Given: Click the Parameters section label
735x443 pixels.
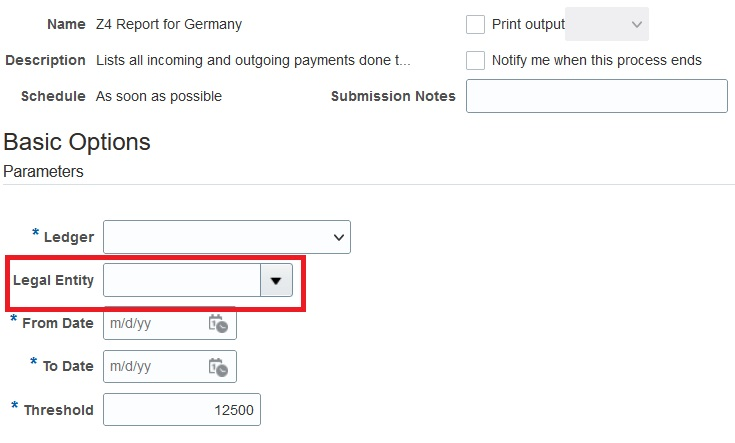Looking at the screenshot, I should [x=43, y=172].
